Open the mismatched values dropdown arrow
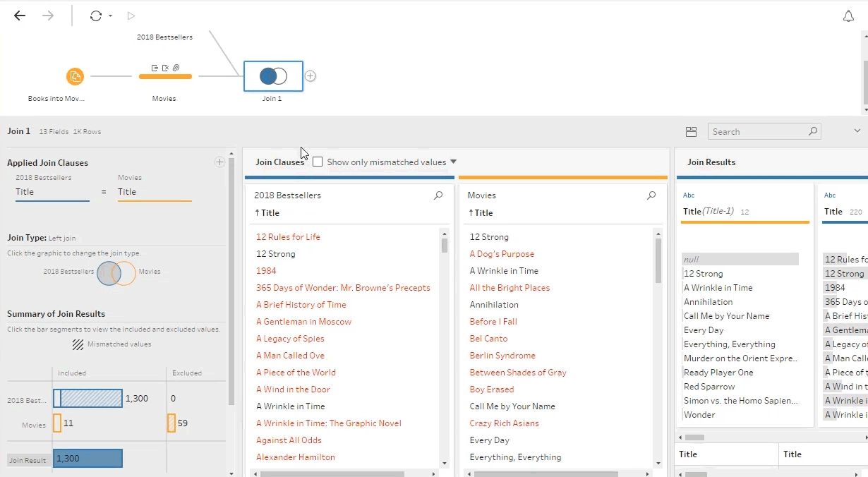This screenshot has width=868, height=477. [453, 162]
